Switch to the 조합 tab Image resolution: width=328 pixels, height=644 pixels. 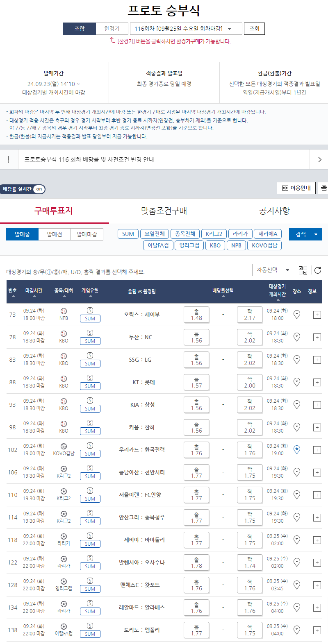pos(80,29)
